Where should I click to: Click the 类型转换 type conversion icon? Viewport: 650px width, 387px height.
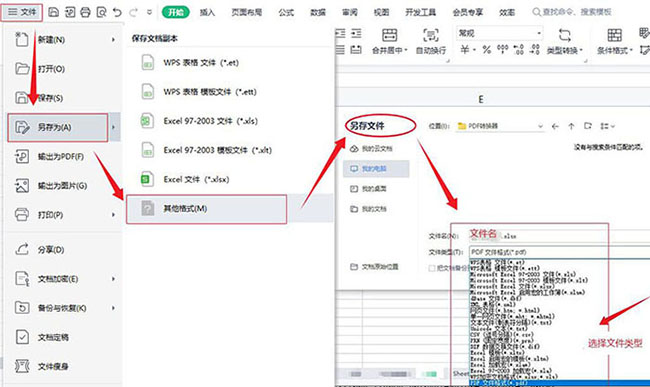[x=565, y=36]
